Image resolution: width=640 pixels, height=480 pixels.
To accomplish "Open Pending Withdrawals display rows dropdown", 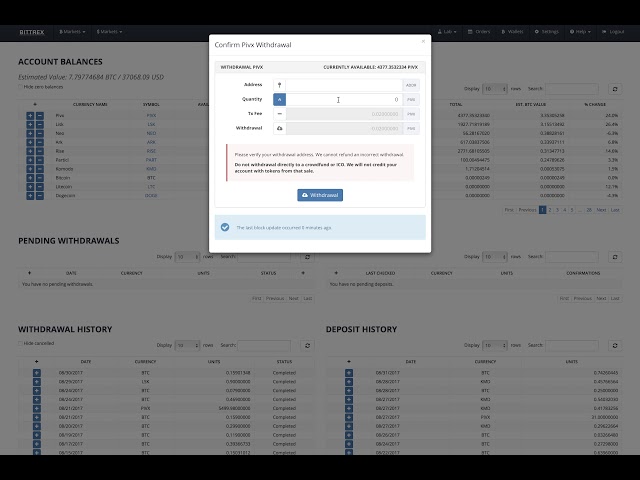I will coord(187,257).
